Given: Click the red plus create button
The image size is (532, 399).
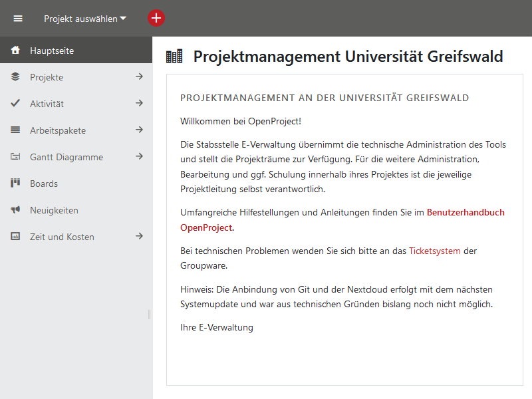Looking at the screenshot, I should [156, 18].
